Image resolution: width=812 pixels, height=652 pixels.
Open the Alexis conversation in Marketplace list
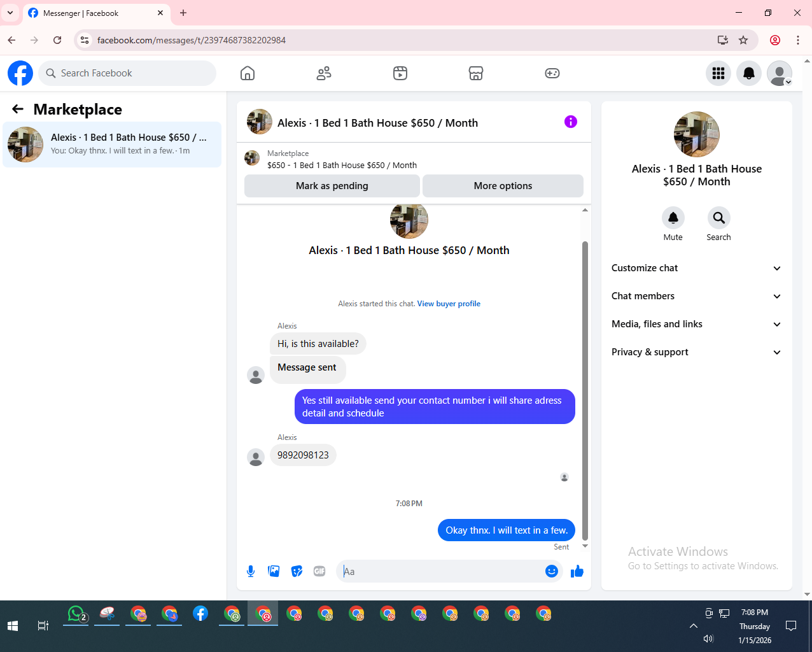point(112,145)
